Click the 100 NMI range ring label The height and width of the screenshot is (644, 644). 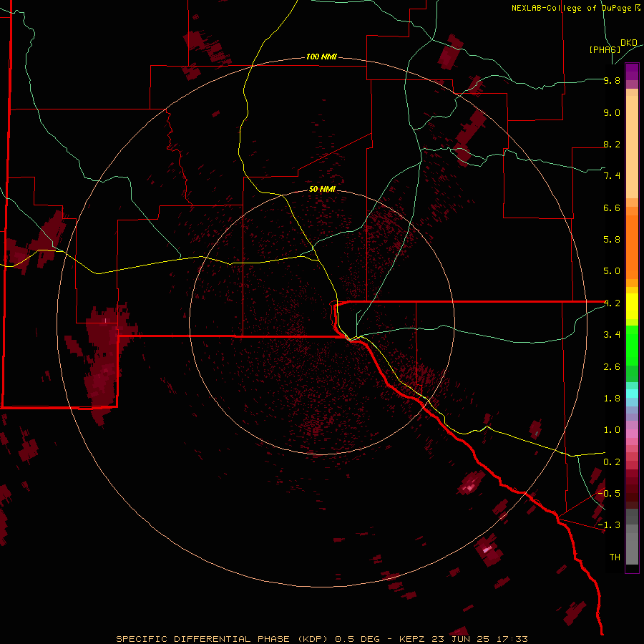click(x=321, y=57)
